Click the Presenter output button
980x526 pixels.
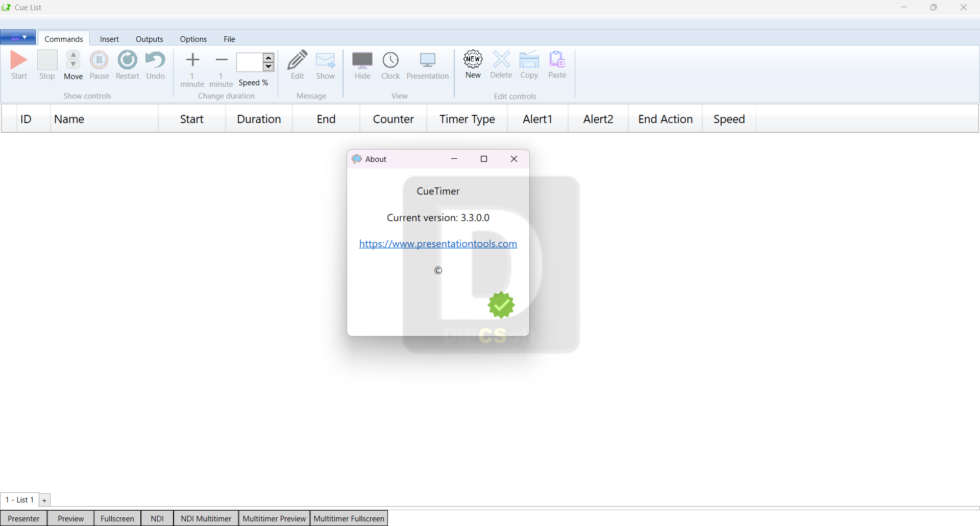tap(23, 518)
